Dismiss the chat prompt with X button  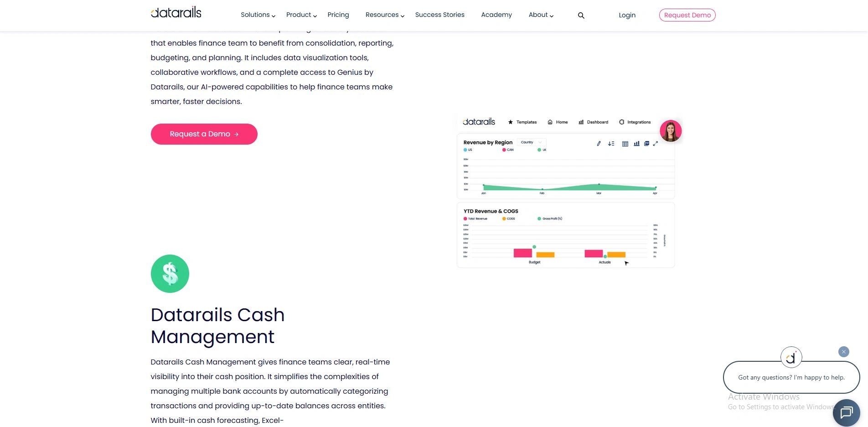[x=844, y=352]
